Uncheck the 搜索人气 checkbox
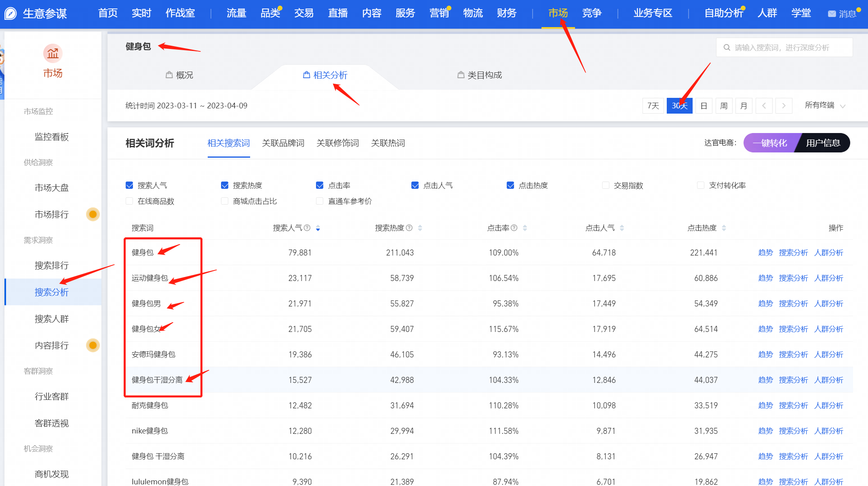This screenshot has height=486, width=868. [x=129, y=185]
